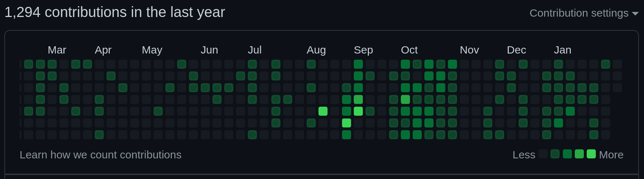Image resolution: width=644 pixels, height=179 pixels.
Task: Click the Aug month label
Action: [316, 50]
